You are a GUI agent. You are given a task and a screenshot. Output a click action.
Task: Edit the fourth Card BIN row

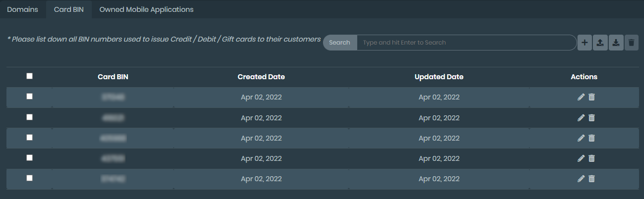581,158
